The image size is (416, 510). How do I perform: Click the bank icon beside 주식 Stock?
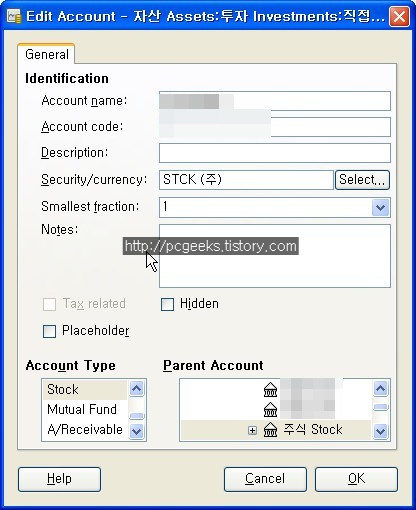click(x=270, y=430)
